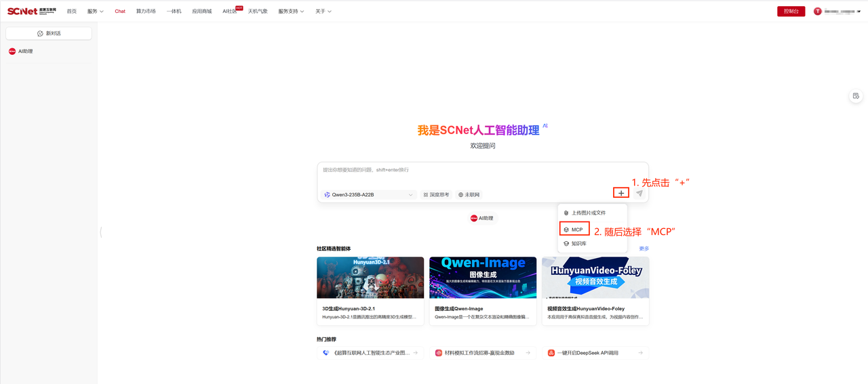Open the floating panel icon at right edge
The width and height of the screenshot is (868, 384).
[x=856, y=96]
